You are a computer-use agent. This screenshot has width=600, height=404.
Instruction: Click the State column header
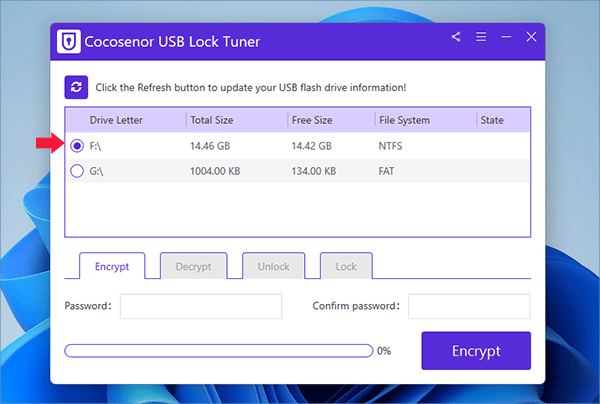(492, 120)
